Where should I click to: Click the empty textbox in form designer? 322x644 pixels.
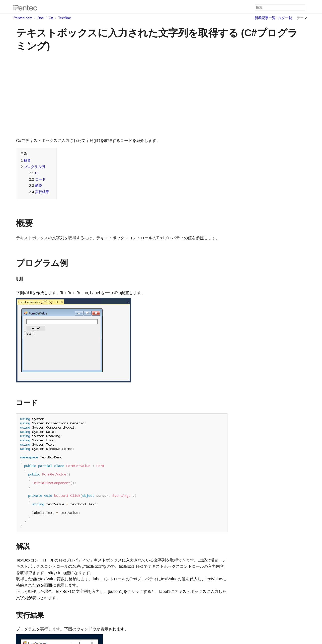click(62, 321)
